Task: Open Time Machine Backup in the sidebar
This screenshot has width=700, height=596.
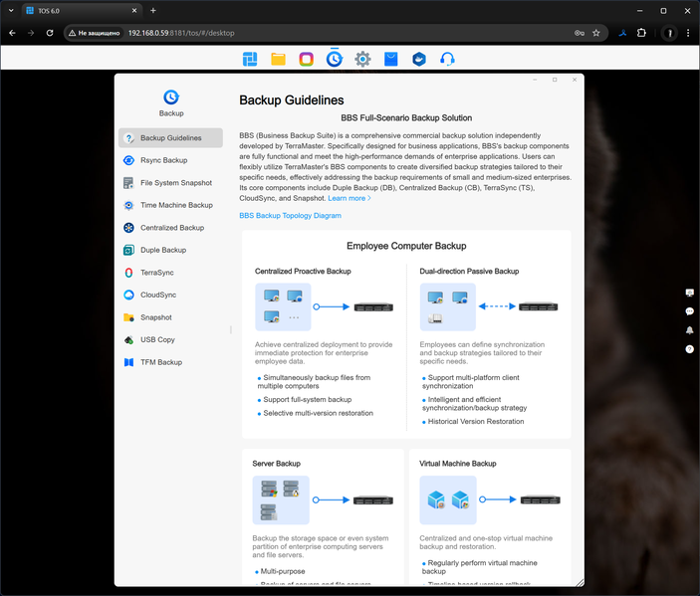Action: [170, 205]
